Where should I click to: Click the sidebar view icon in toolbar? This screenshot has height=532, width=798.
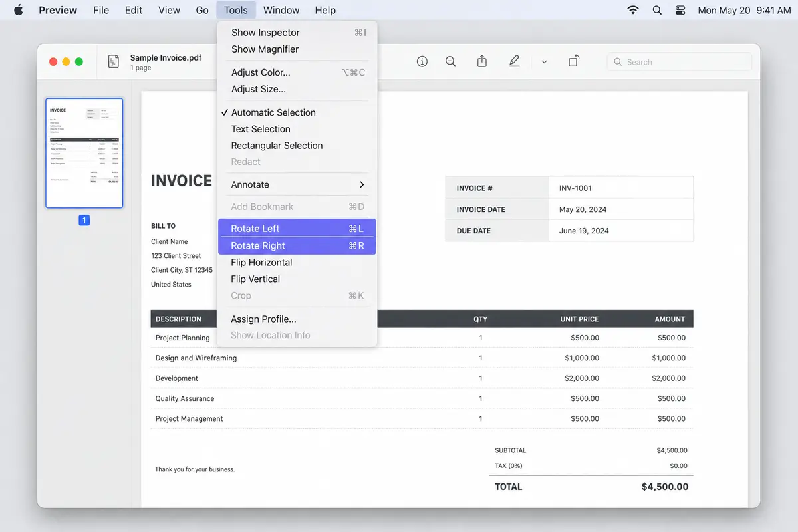[x=114, y=61]
